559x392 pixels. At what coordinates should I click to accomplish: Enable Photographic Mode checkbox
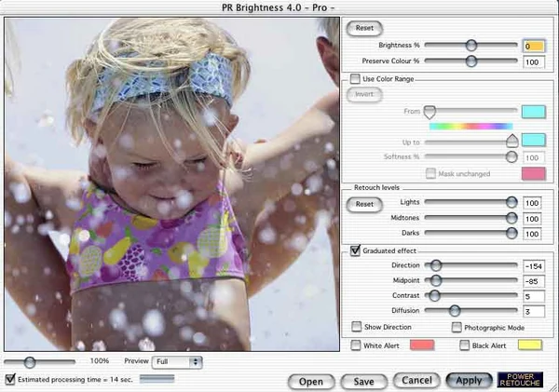click(457, 327)
